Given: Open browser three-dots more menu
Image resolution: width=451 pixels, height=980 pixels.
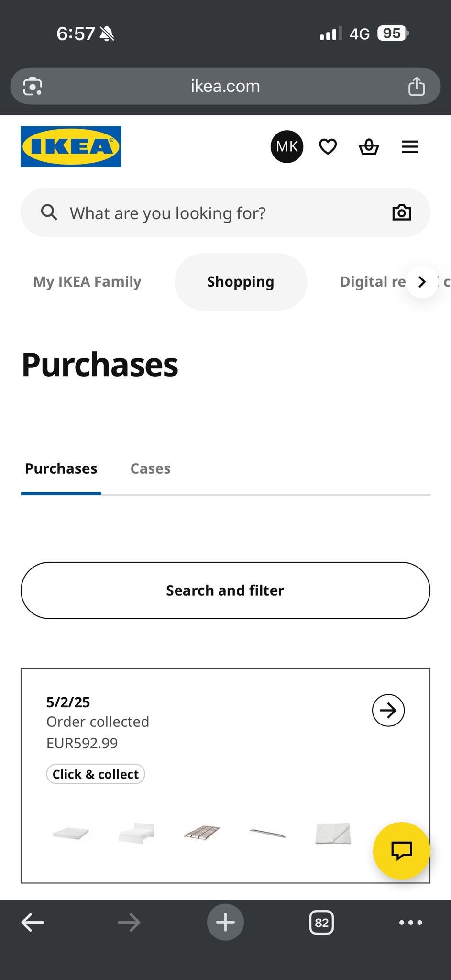Looking at the screenshot, I should (x=410, y=922).
